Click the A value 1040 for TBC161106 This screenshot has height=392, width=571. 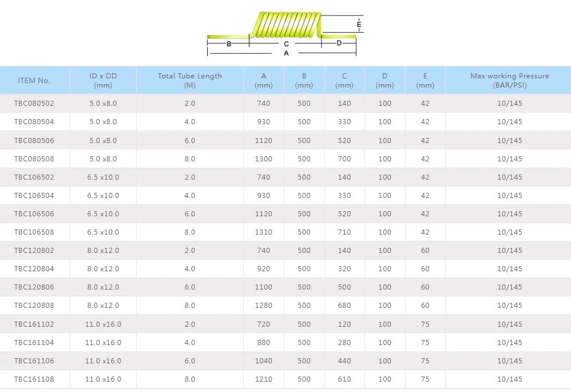coord(264,361)
